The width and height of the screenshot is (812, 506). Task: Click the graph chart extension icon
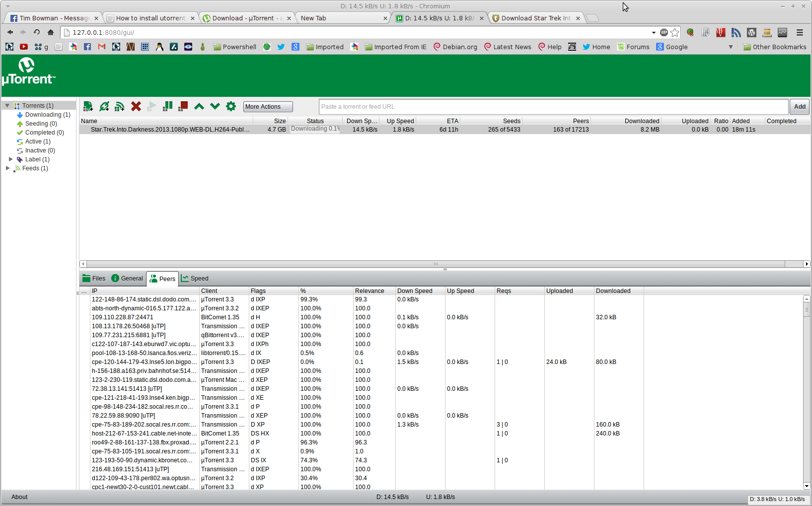(782, 32)
